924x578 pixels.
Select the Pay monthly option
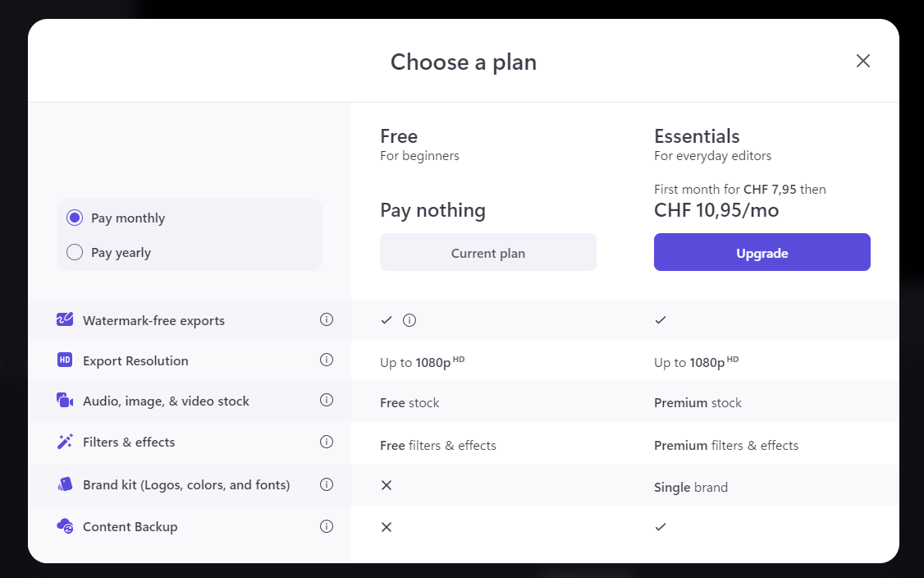75,218
